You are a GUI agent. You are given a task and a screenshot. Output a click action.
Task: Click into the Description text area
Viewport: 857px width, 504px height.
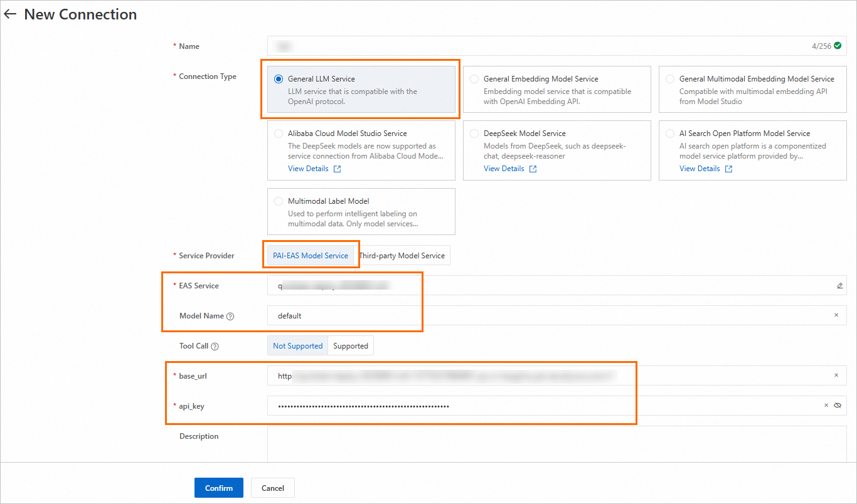(x=556, y=445)
